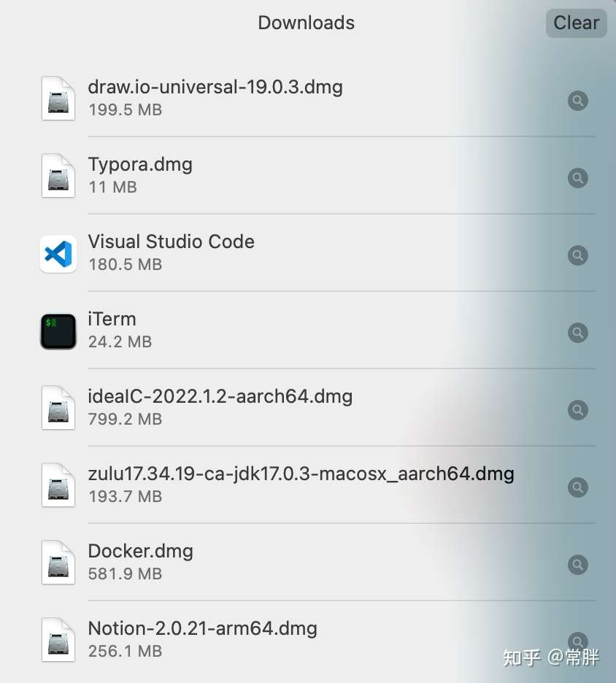616x683 pixels.
Task: Reveal Typora.dmg with its magnifier icon
Action: pyautogui.click(x=577, y=178)
